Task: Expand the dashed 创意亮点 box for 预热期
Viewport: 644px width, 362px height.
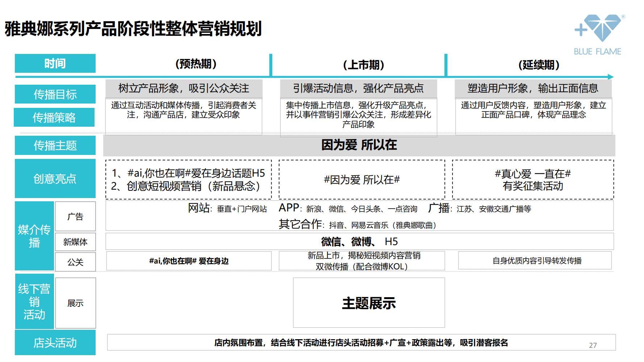Action: (188, 179)
